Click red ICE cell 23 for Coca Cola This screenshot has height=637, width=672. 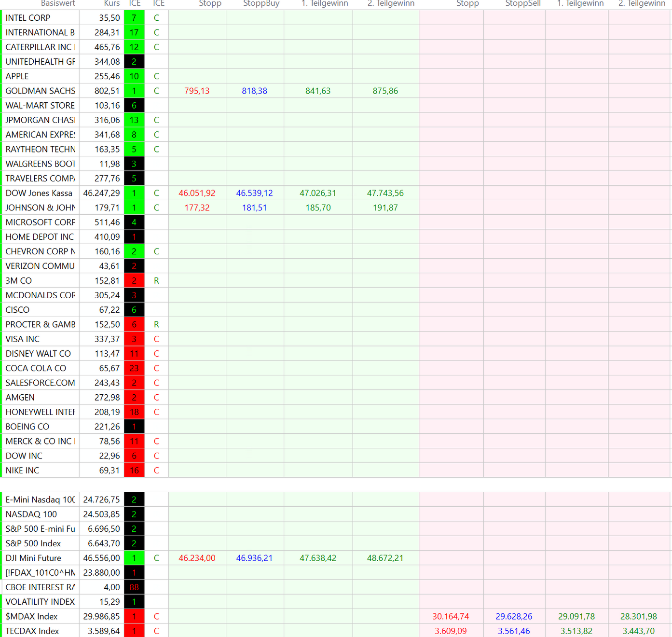[134, 368]
